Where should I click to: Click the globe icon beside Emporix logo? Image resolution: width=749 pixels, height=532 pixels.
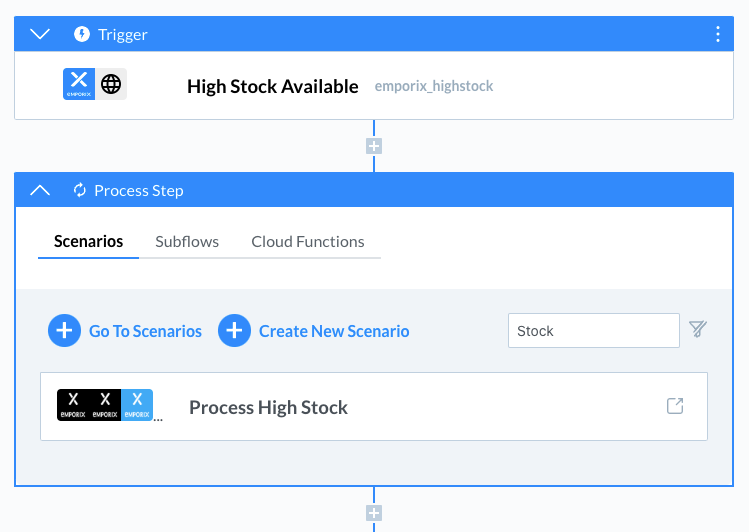pyautogui.click(x=111, y=84)
